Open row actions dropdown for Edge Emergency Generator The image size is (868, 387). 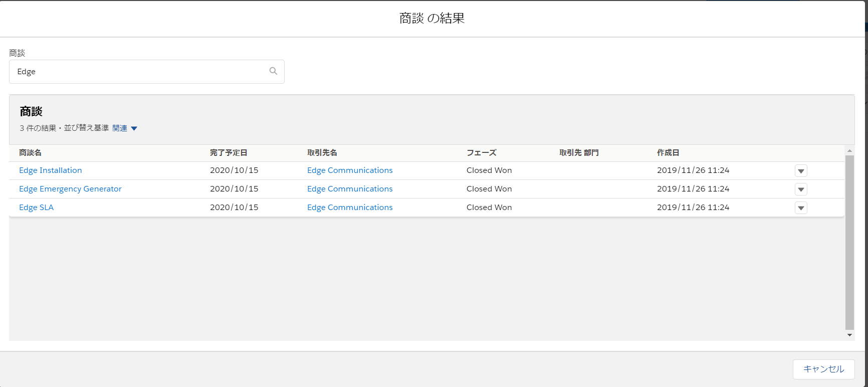pyautogui.click(x=801, y=189)
